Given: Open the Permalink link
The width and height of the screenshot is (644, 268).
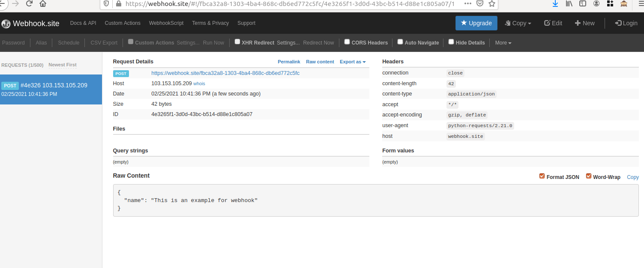Looking at the screenshot, I should [x=289, y=62].
